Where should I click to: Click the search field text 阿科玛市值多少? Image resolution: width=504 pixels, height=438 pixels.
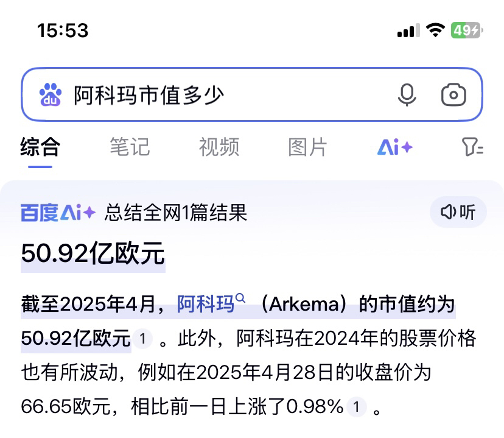(x=149, y=95)
